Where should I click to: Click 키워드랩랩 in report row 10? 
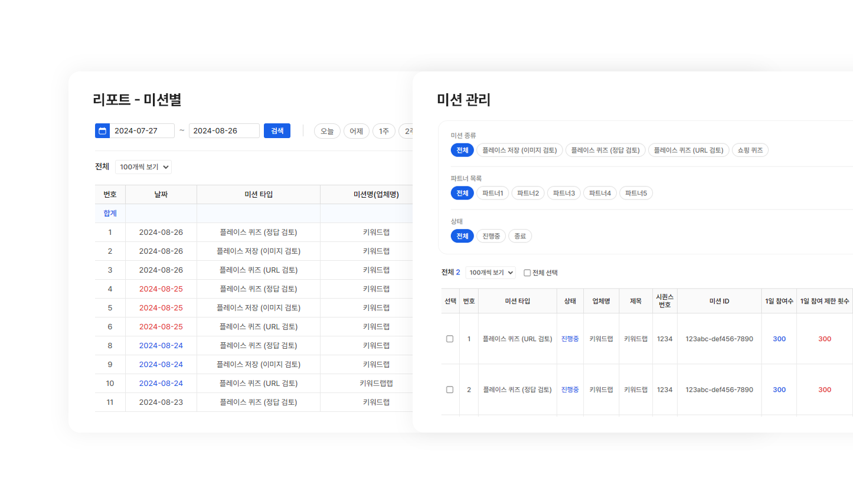tap(376, 384)
